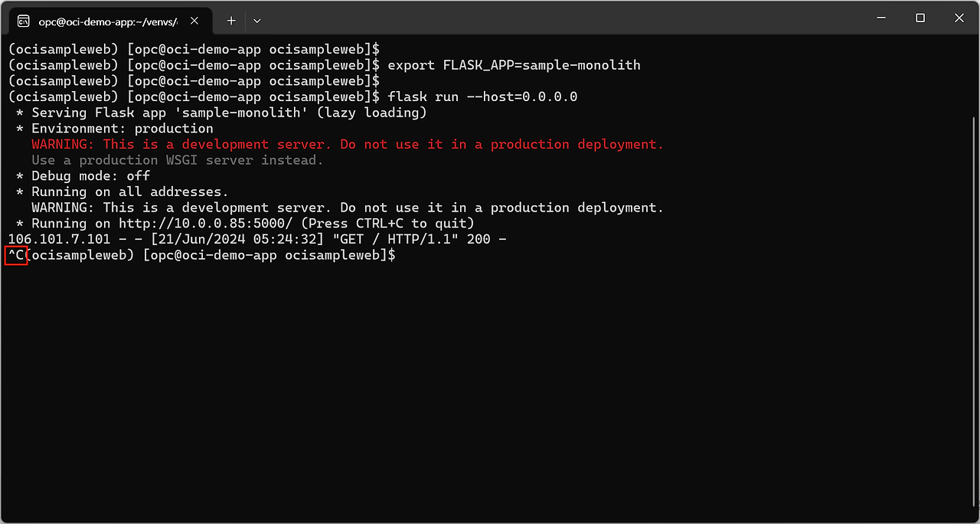
Task: Click the red development server WARNING line
Action: (347, 145)
